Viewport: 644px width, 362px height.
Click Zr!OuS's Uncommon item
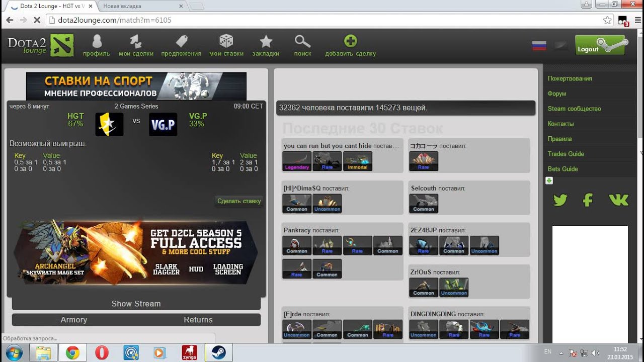click(x=454, y=288)
